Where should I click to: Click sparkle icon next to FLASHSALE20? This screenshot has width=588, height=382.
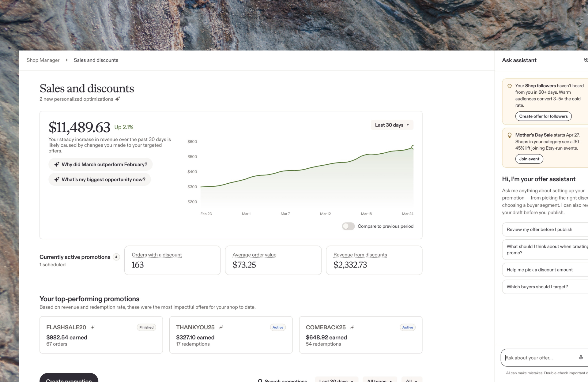pyautogui.click(x=93, y=327)
